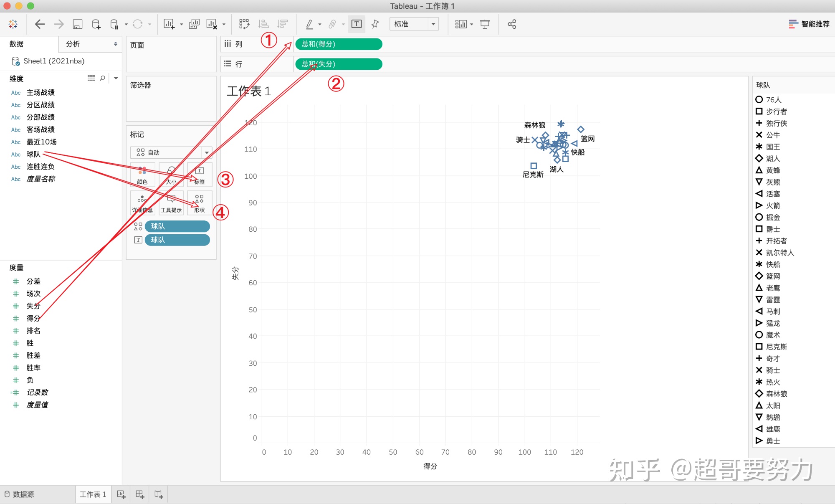Open the dimensions pane dropdown menu

tap(116, 78)
